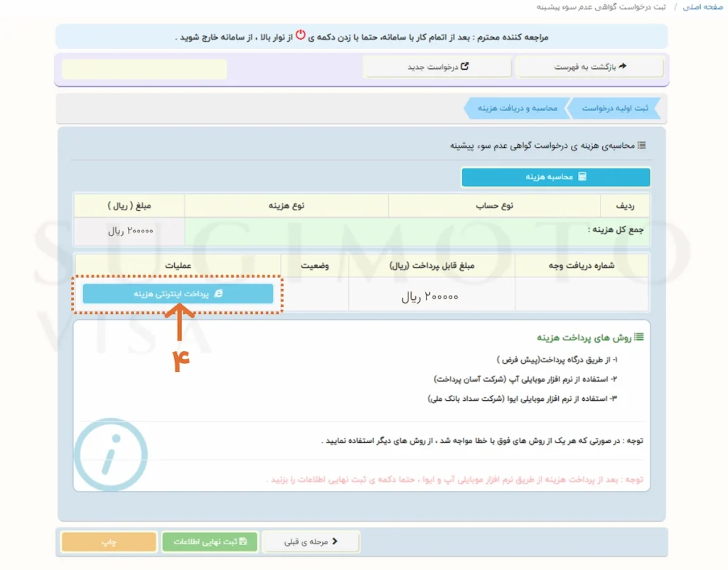Click the back arrow icon on بازگشت به فهرست
Image resolution: width=728 pixels, height=570 pixels.
tap(623, 66)
